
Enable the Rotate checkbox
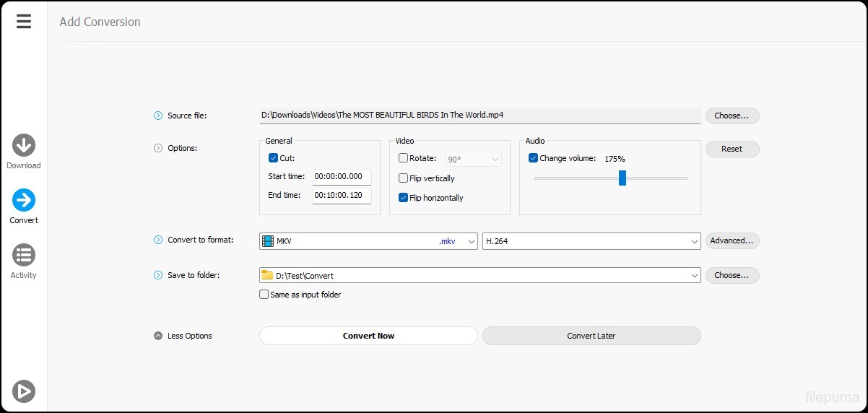click(404, 158)
